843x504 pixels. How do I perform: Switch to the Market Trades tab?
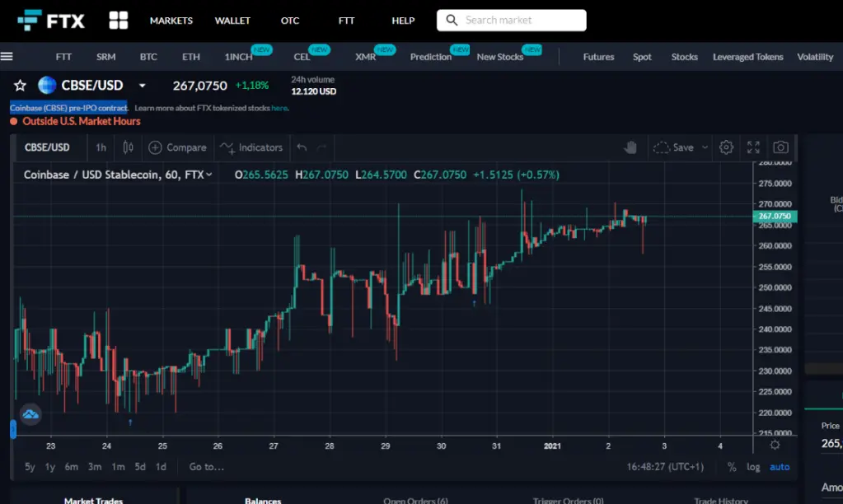[x=94, y=500]
